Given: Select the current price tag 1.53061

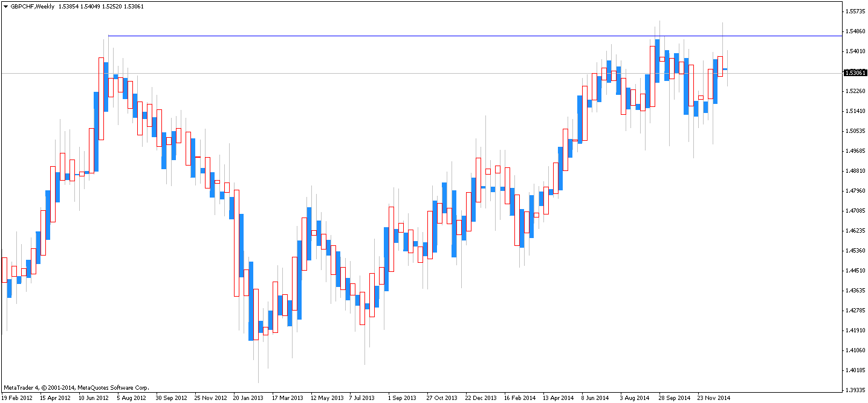Looking at the screenshot, I should [855, 73].
